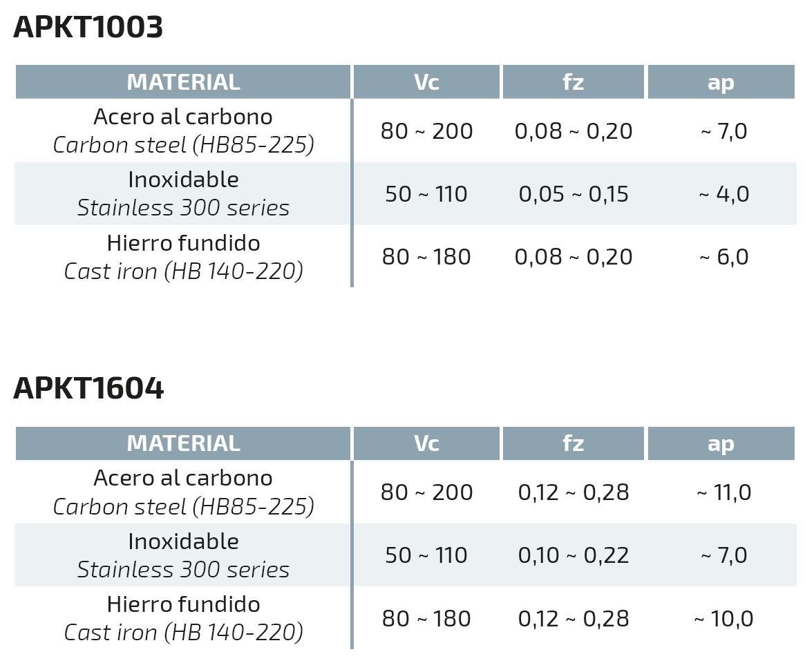Click Hierro fundido cell in APKT1003 table
Viewport: 805px width, 672px height.
[183, 256]
